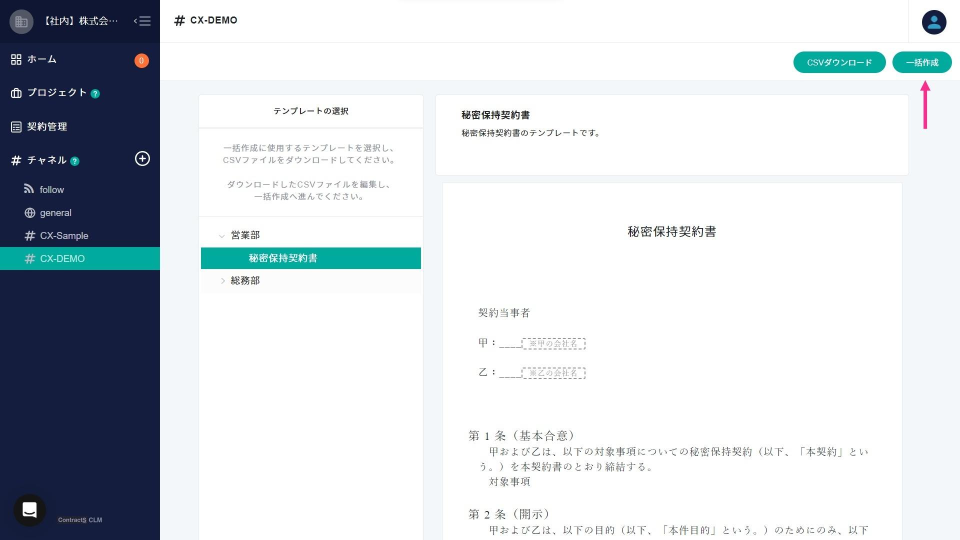This screenshot has width=960, height=540.
Task: Click the CSVダウンロード button
Action: pos(839,62)
